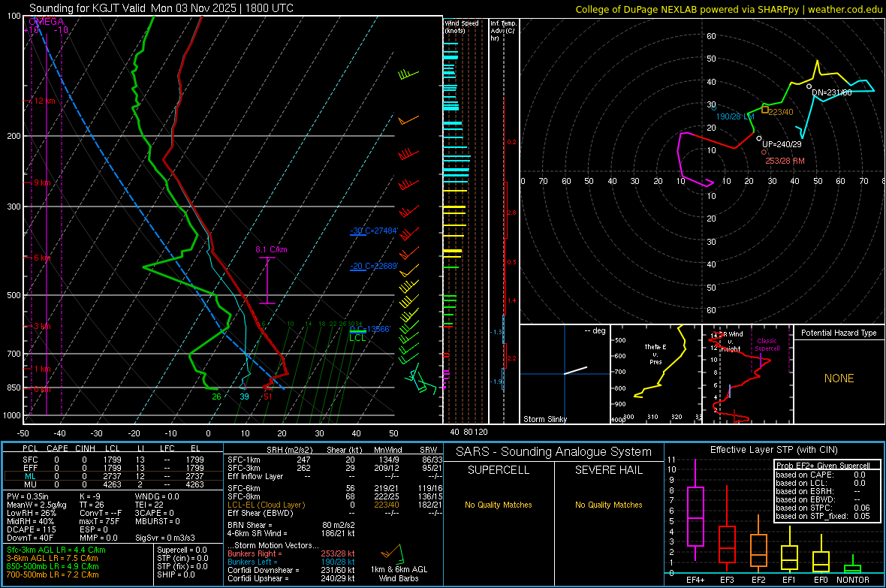Viewport: 886px width, 588px height.
Task: Click the PW = 0.35in value
Action: [28, 496]
